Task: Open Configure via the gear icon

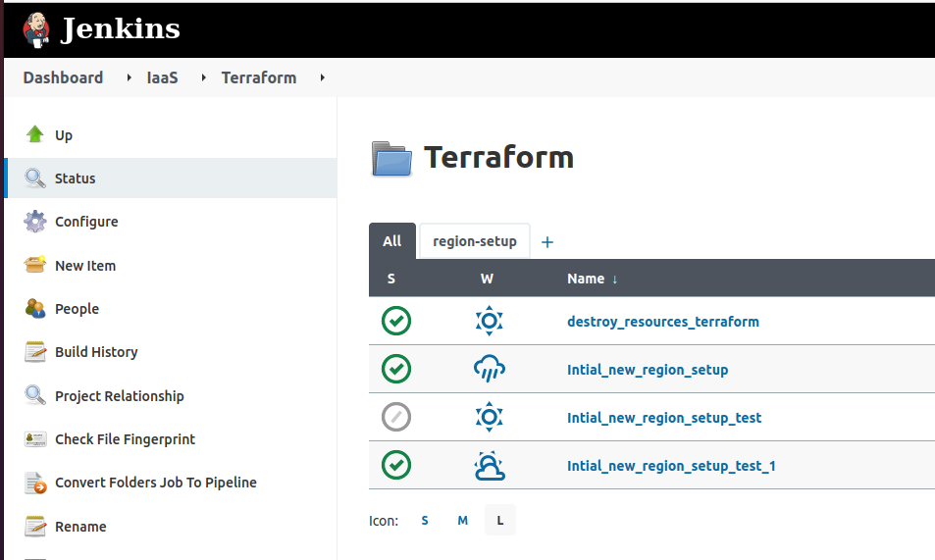Action: click(x=35, y=222)
